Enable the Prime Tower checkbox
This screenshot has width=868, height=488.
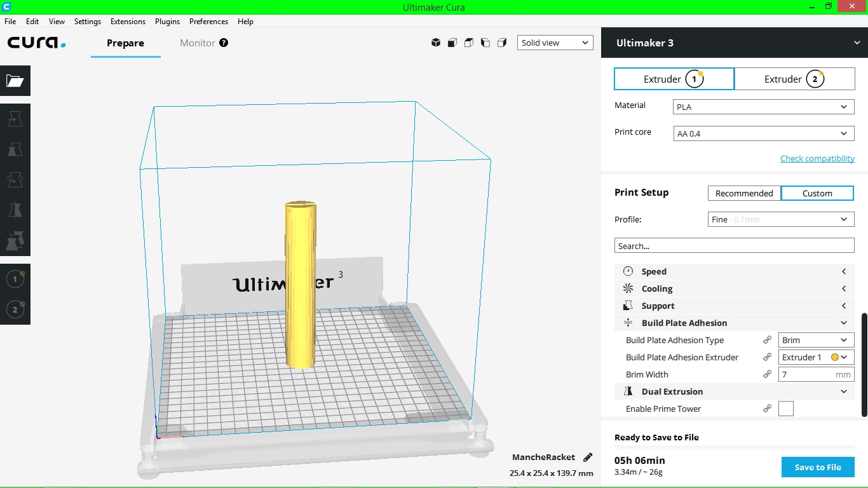tap(786, 409)
